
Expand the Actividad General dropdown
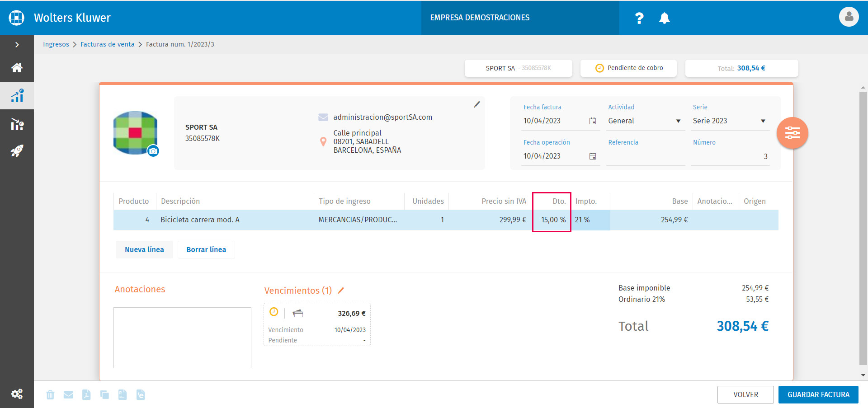pos(644,121)
